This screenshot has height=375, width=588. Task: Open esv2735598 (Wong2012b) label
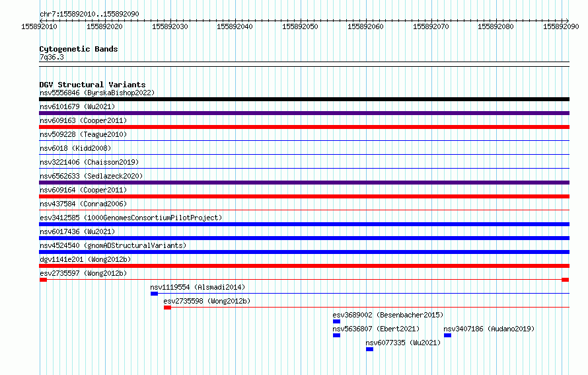point(207,301)
